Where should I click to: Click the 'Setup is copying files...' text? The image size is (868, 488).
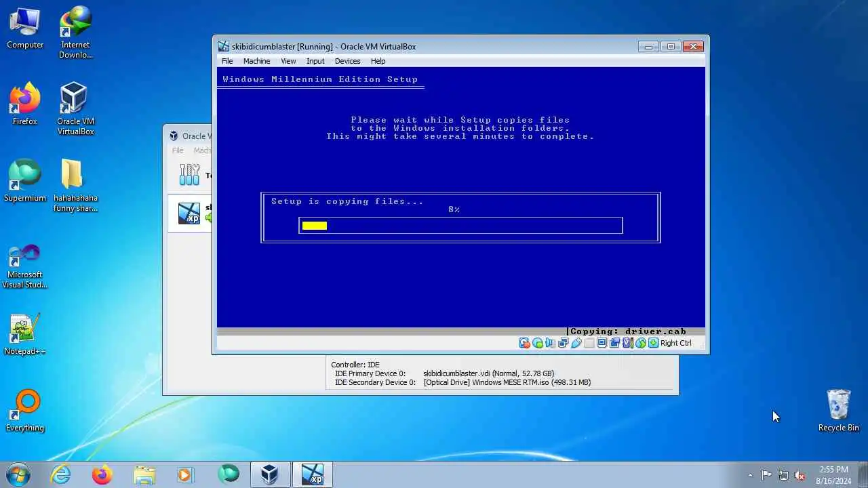tap(347, 201)
